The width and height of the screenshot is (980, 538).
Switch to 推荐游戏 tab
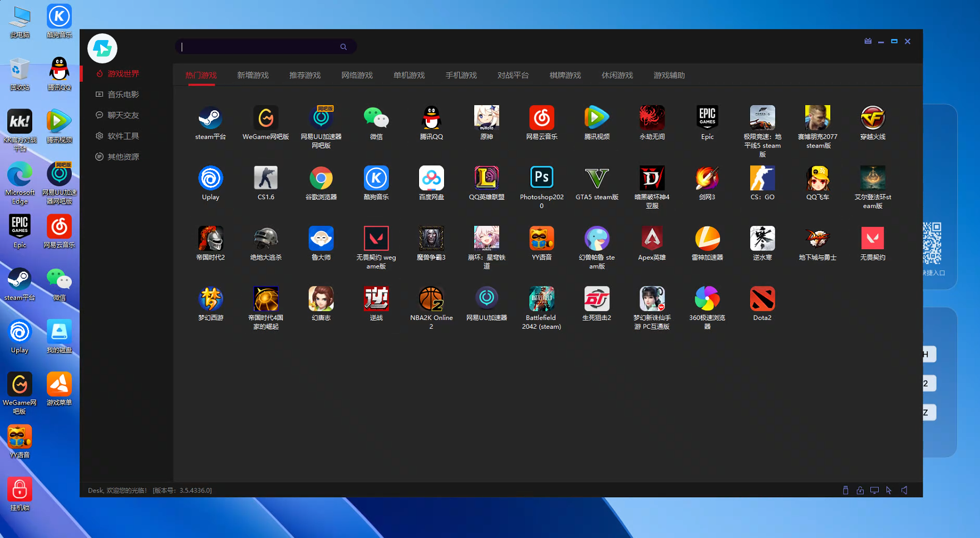305,75
